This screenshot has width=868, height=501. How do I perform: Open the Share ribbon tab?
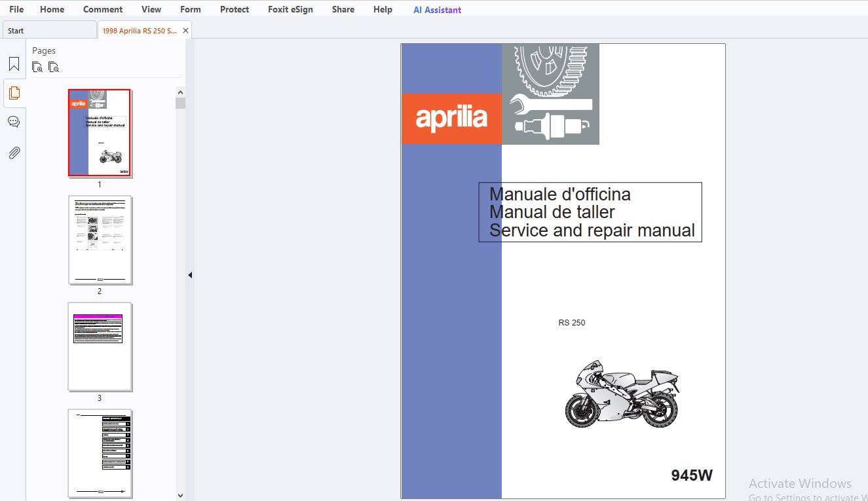click(343, 9)
